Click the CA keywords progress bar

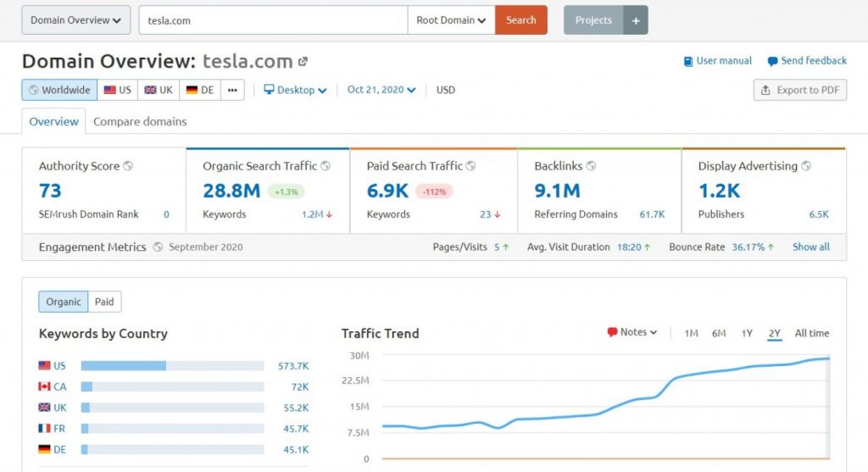172,386
